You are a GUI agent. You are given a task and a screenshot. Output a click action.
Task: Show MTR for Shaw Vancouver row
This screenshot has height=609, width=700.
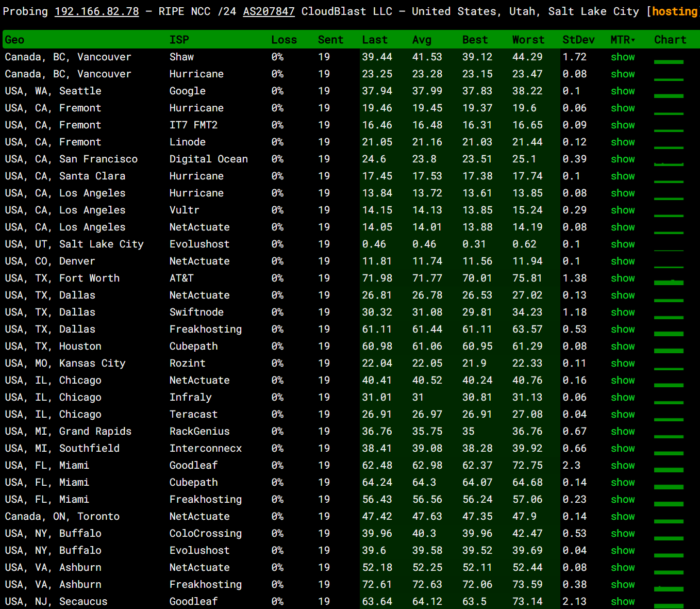(623, 57)
